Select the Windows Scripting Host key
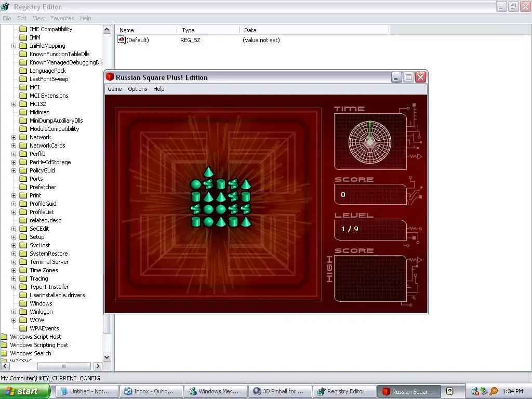 coord(39,345)
